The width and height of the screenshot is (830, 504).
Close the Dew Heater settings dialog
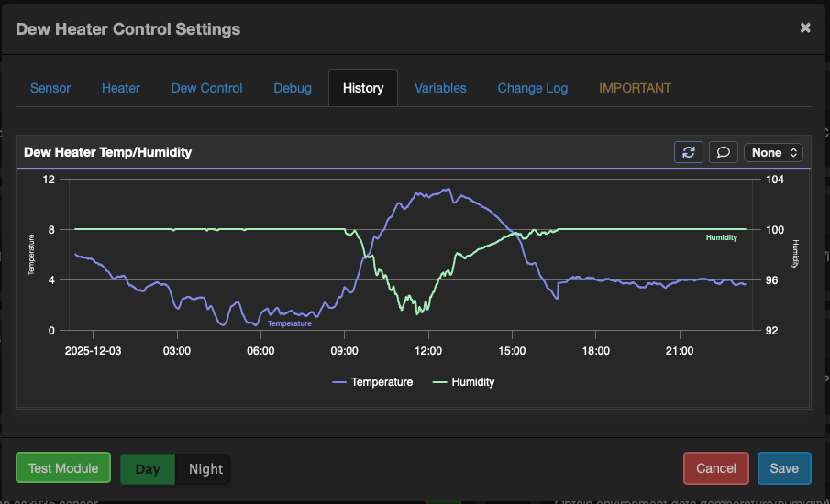pos(805,27)
